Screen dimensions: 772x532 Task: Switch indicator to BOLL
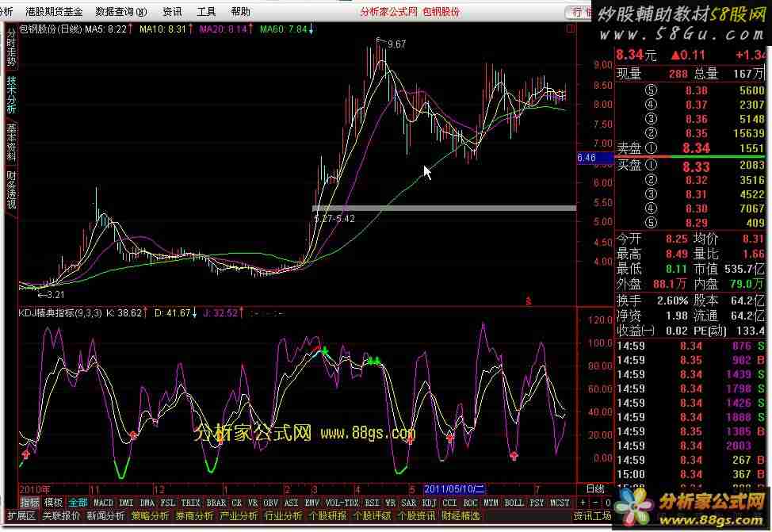coord(514,503)
